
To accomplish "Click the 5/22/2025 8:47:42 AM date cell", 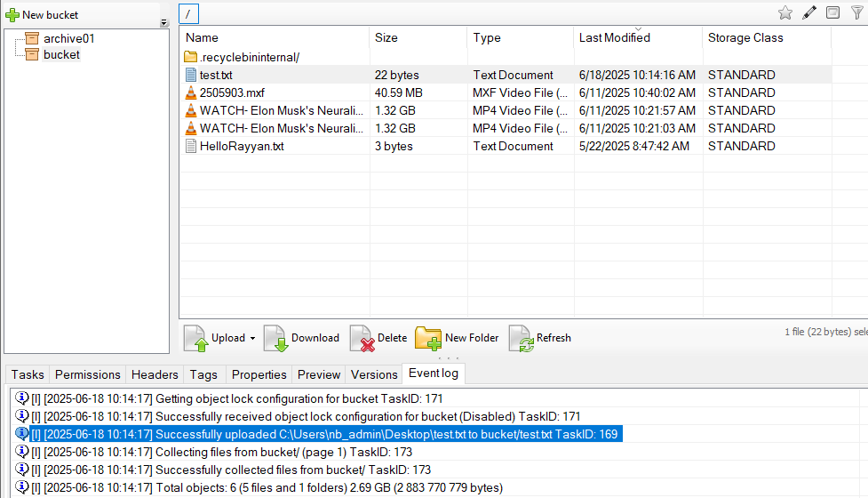I will [633, 146].
